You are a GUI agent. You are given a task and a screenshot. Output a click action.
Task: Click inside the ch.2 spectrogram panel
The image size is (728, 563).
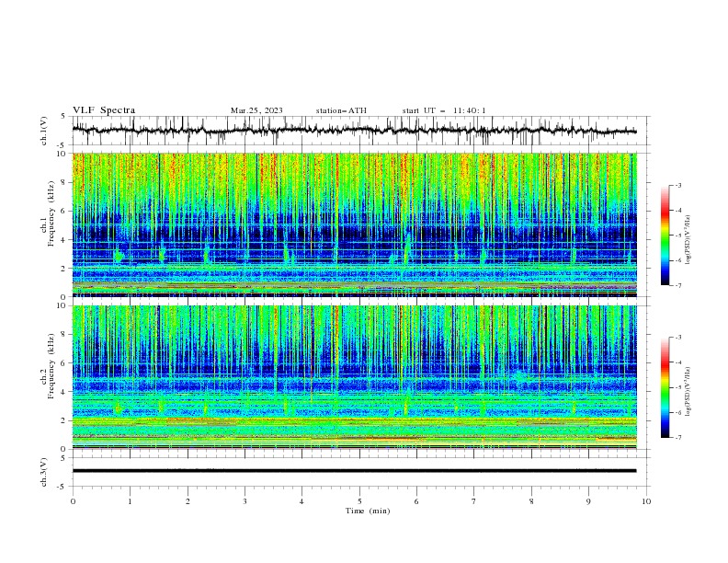355,377
